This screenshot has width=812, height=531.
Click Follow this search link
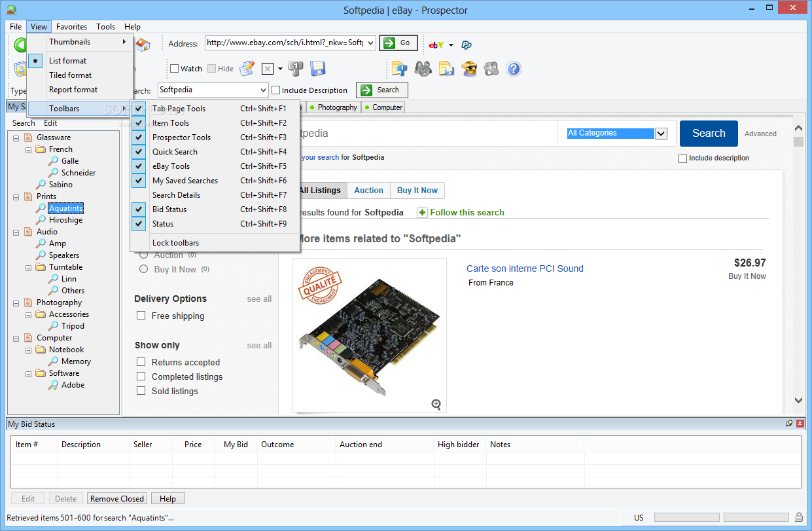(467, 213)
